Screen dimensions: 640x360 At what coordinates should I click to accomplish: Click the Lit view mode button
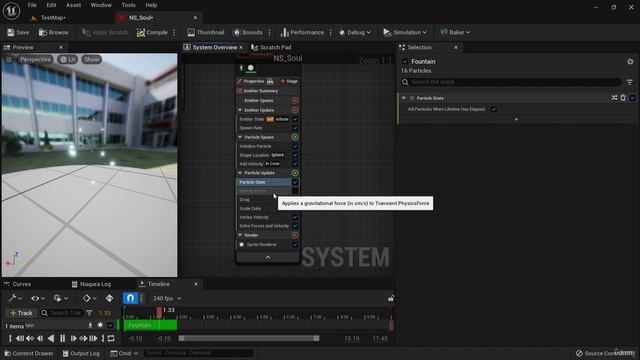[68, 60]
